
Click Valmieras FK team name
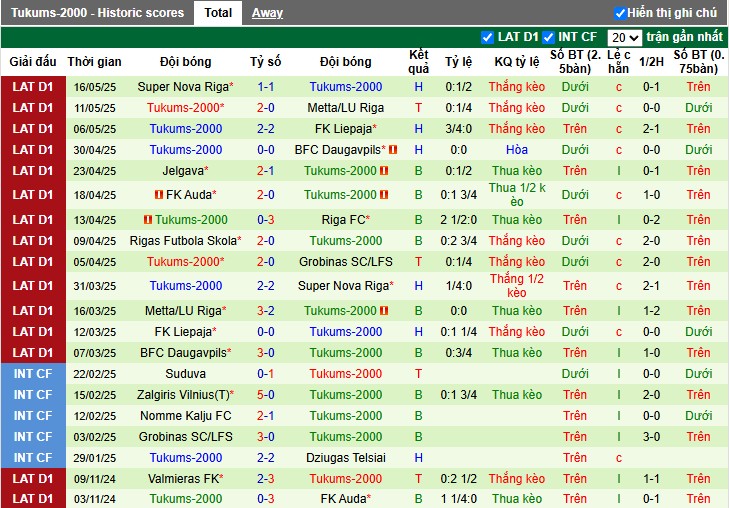click(183, 479)
